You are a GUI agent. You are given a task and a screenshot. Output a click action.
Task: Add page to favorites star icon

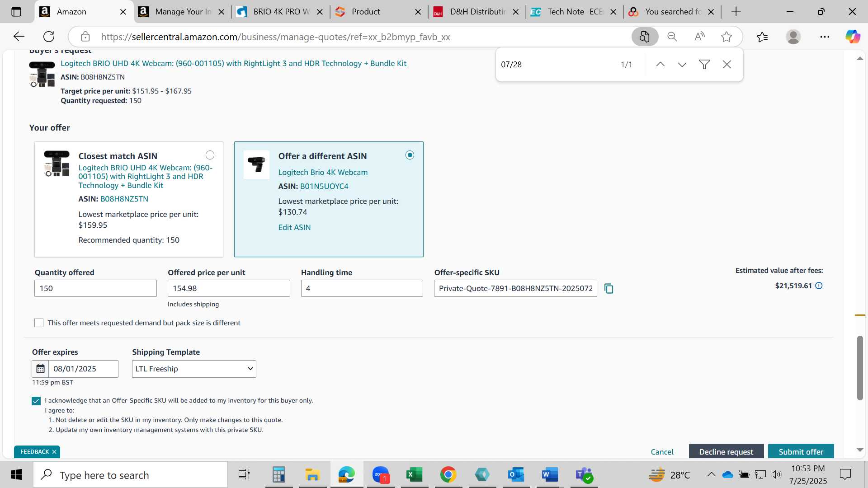point(726,37)
